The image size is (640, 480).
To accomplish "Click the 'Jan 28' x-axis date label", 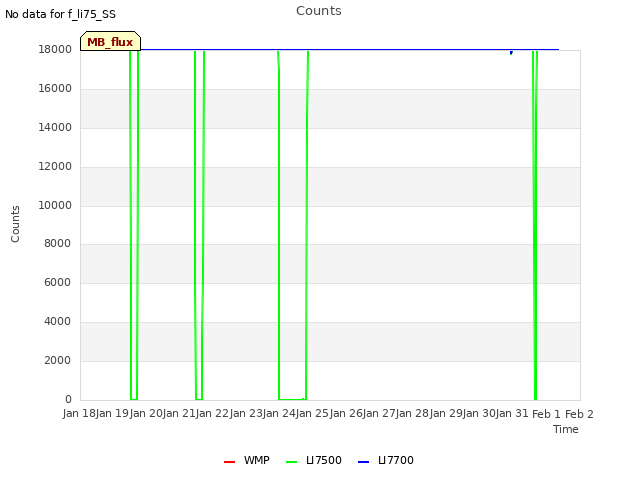I will [x=412, y=413].
